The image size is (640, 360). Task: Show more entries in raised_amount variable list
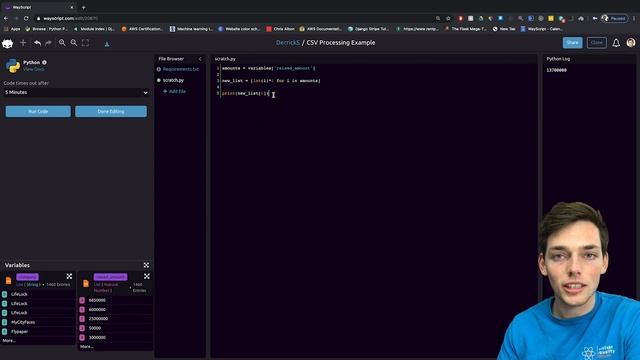pos(87,347)
